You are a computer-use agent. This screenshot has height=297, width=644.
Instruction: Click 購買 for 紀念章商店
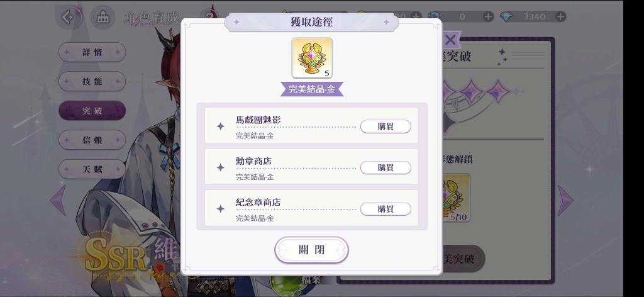point(386,209)
